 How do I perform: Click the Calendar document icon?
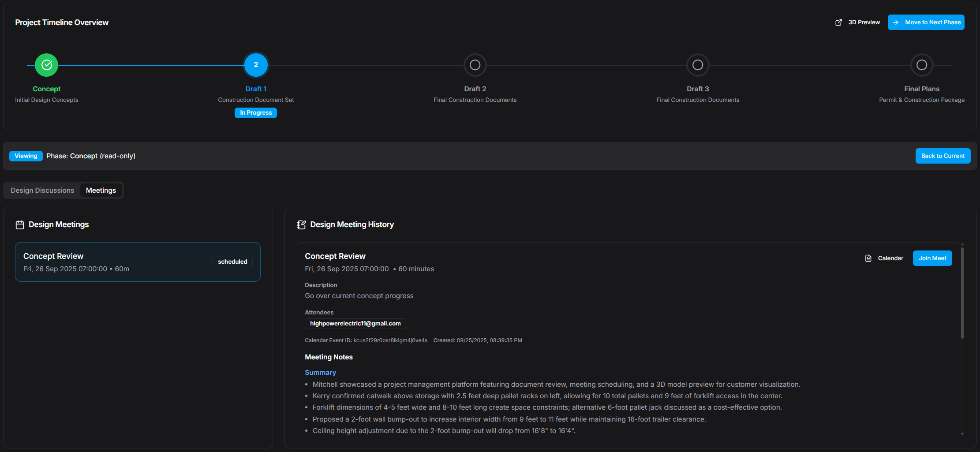pyautogui.click(x=868, y=258)
